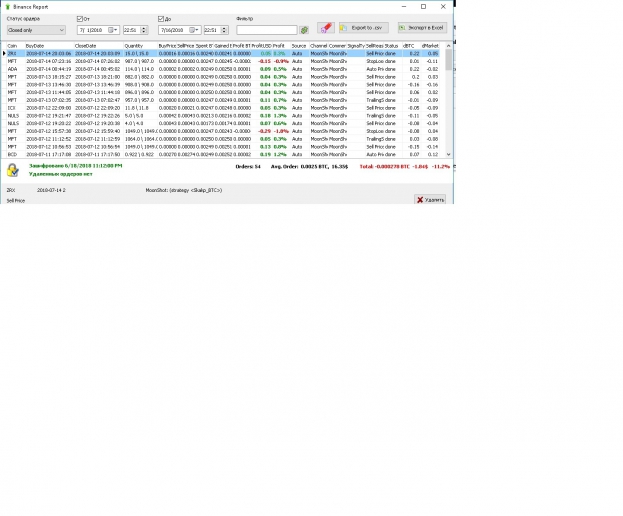Click the 'Экспорт в Excel' button

tap(422, 28)
